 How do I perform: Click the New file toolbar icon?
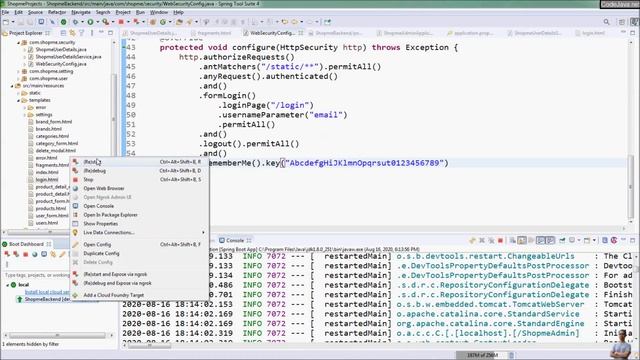click(6, 22)
